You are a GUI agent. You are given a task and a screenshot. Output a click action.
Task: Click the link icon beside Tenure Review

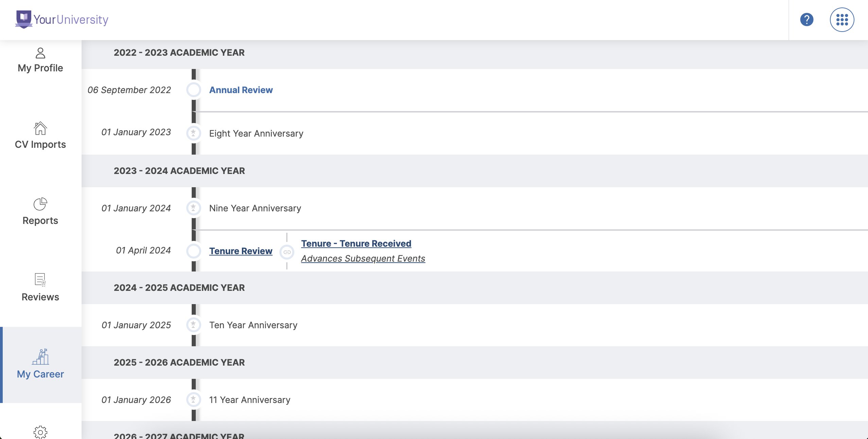287,252
